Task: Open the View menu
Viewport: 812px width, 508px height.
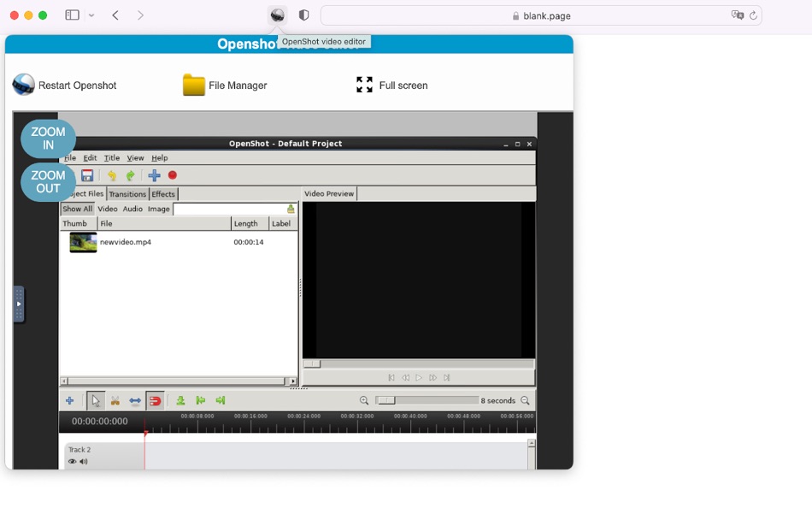Action: coord(135,157)
